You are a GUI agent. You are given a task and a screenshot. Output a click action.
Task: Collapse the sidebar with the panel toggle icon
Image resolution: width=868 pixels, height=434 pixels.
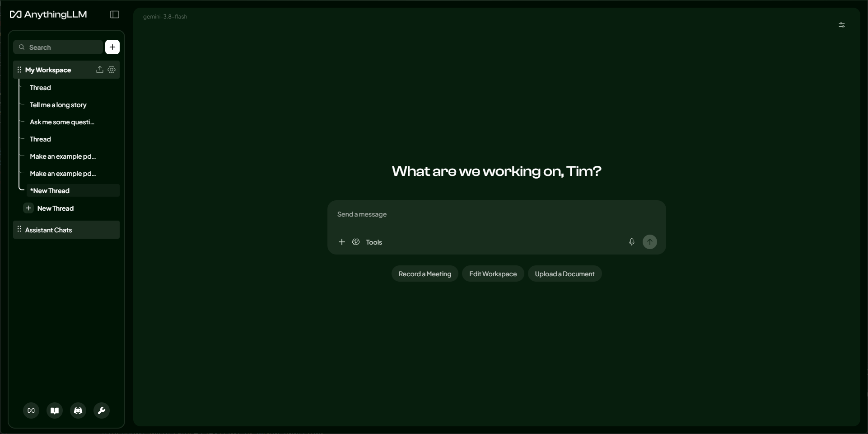click(x=115, y=14)
